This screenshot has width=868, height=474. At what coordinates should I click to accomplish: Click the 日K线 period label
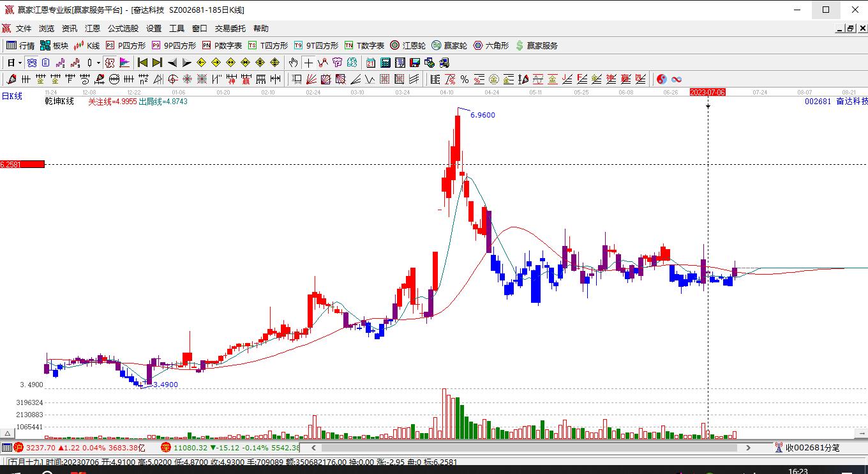pyautogui.click(x=11, y=96)
